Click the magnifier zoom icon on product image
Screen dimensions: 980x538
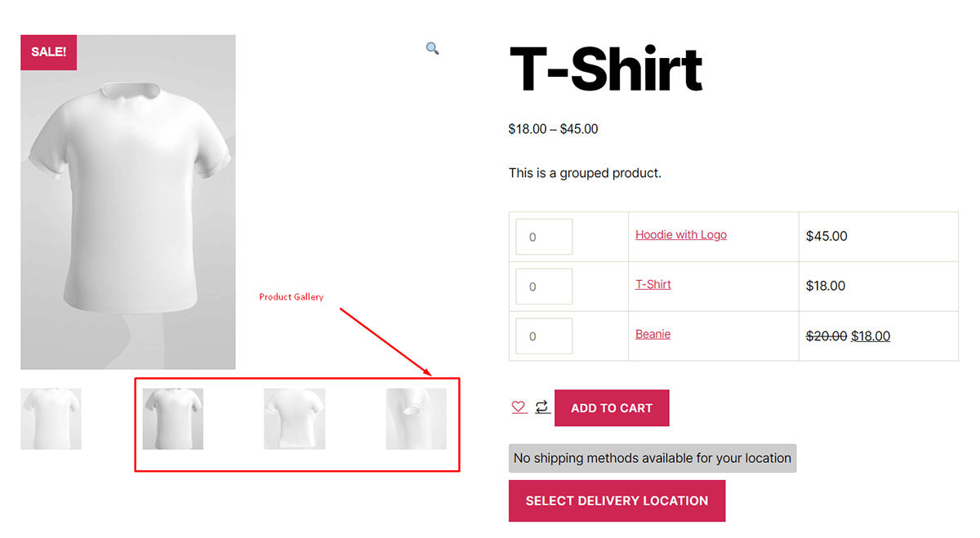[432, 48]
